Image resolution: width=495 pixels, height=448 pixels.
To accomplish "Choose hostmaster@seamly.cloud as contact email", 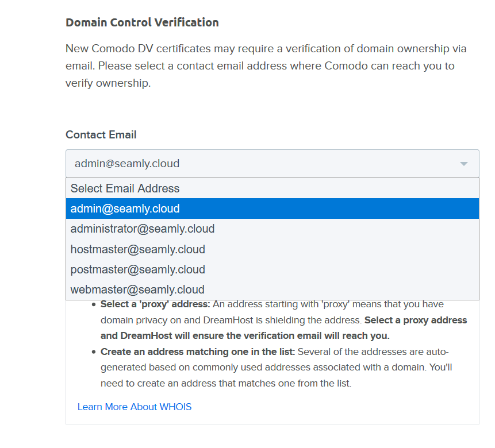I will 137,249.
